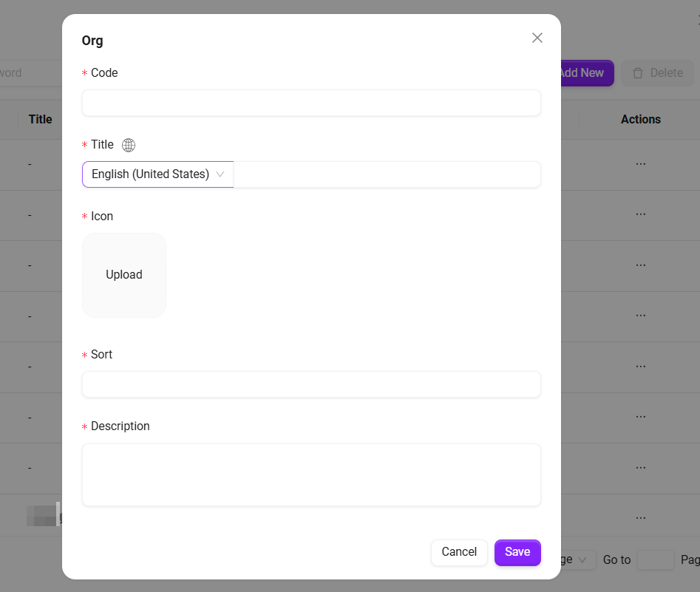Focus the Code input field

[x=311, y=103]
